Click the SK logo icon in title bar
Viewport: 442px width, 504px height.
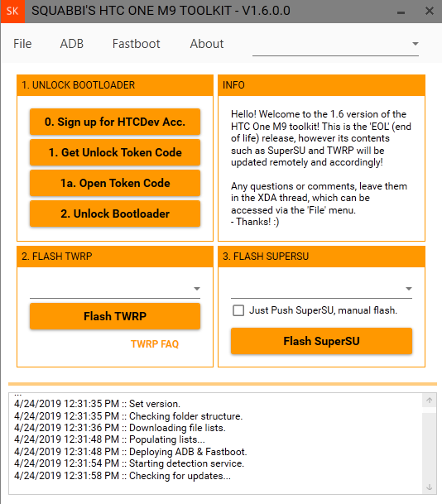[x=12, y=12]
